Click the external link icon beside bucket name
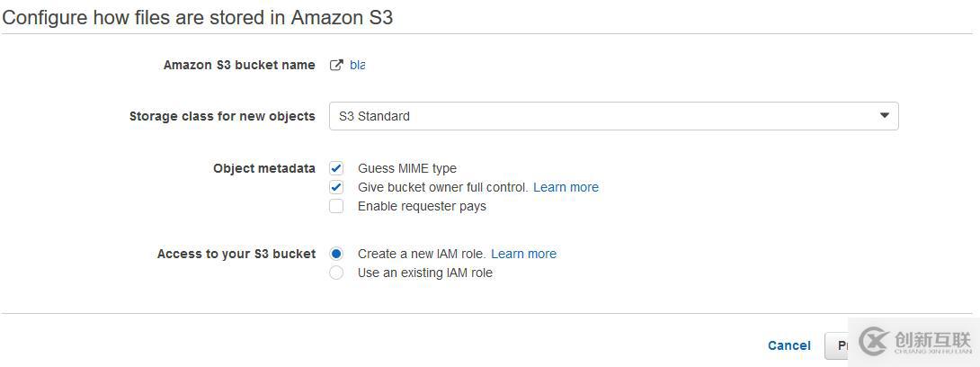 [336, 65]
